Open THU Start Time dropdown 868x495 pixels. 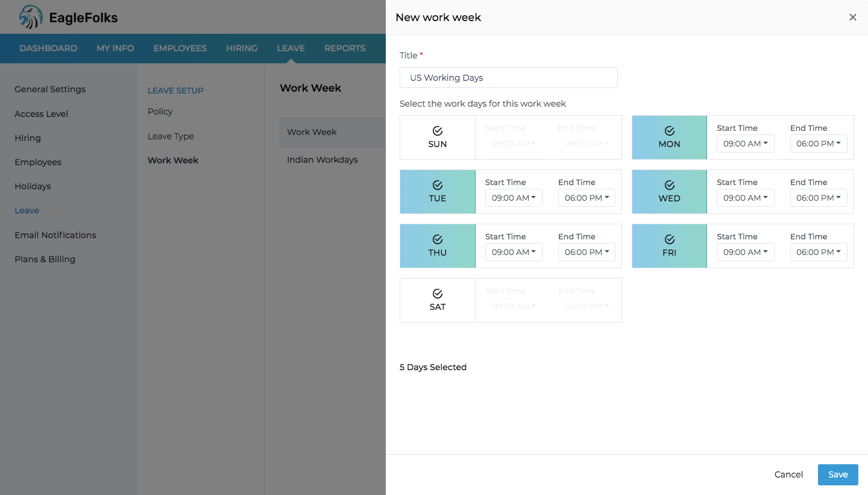click(x=514, y=252)
